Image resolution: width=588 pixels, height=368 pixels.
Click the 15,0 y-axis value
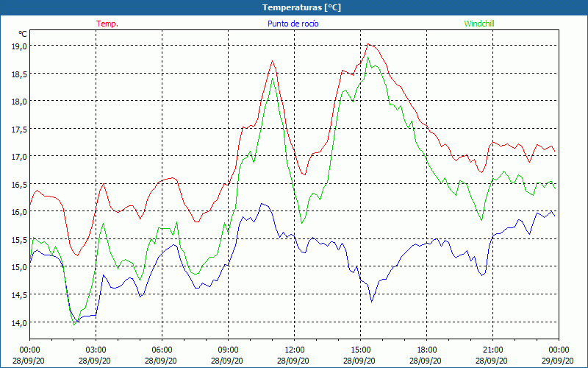[20, 267]
